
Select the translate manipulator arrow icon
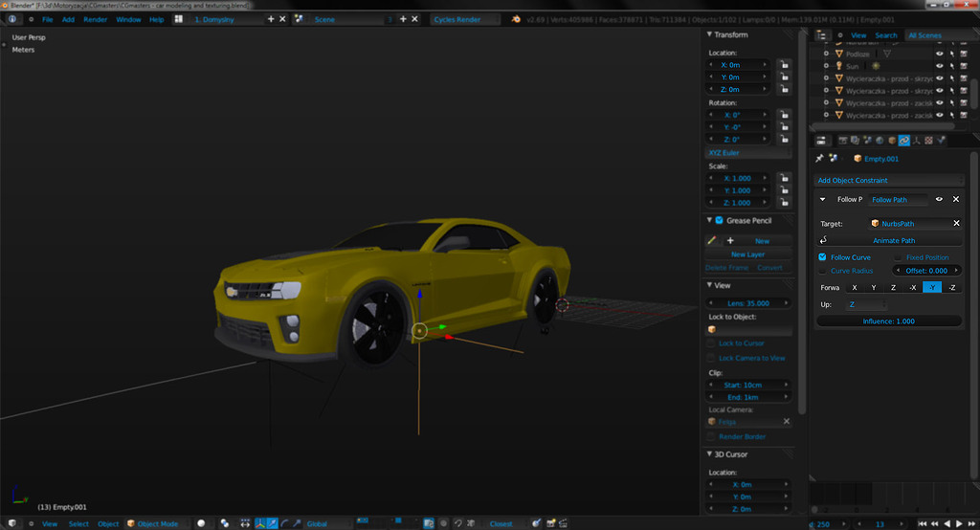[273, 523]
